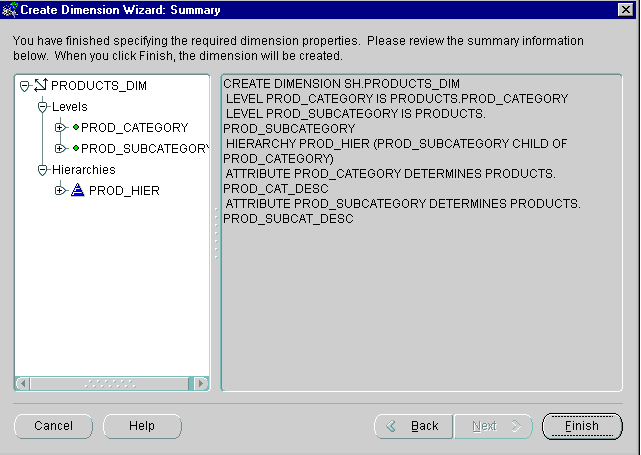Expand the PROD_SUBCATEGORY level node
This screenshot has height=455, width=641.
pyautogui.click(x=60, y=149)
